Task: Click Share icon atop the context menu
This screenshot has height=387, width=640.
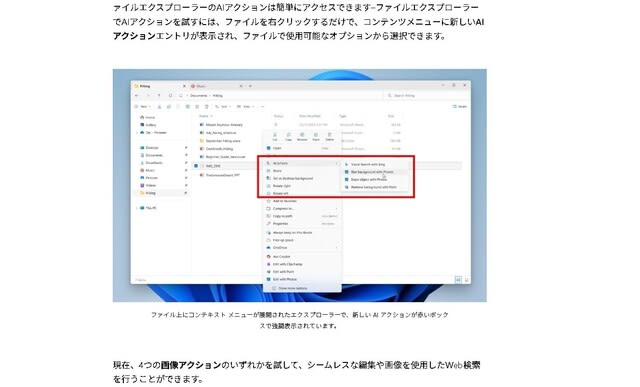Action: 316,136
